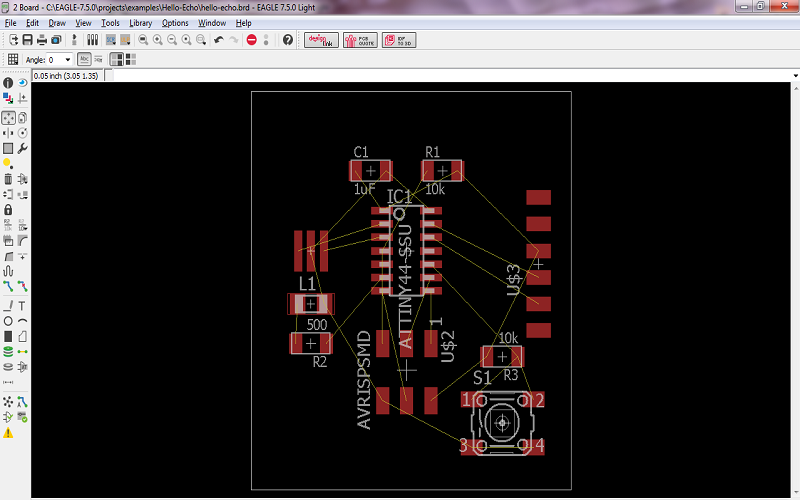Toggle the second arrangement option
Image resolution: width=800 pixels, height=500 pixels.
click(131, 60)
